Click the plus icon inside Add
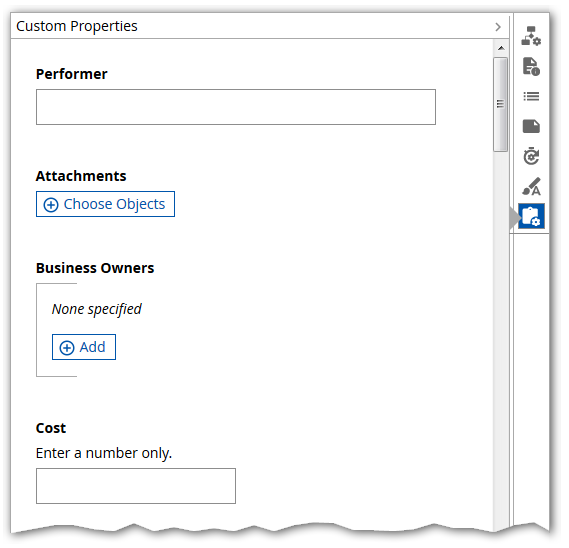This screenshot has height=548, width=569. [67, 348]
